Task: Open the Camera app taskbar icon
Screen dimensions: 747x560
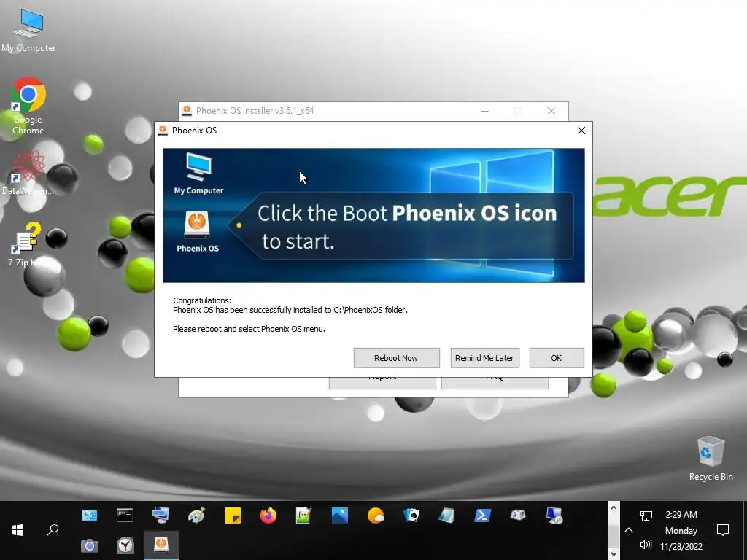Action: [89, 545]
